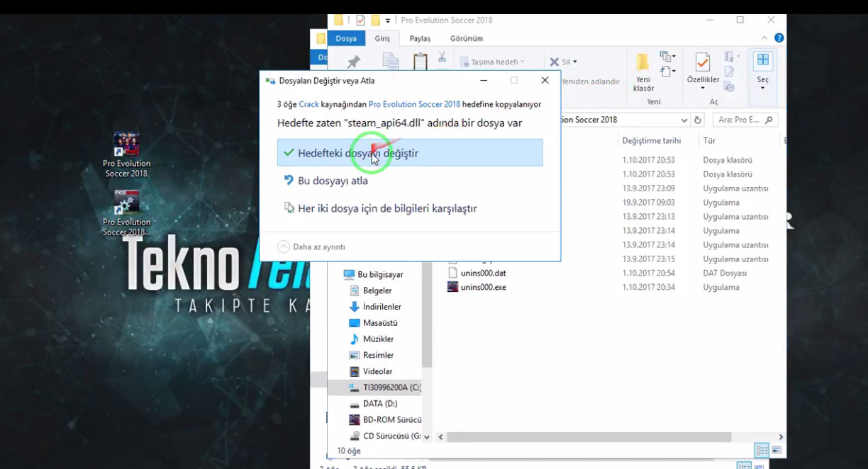Click the History icon in the Aç group
Screen dimensions: 868x469
729,87
